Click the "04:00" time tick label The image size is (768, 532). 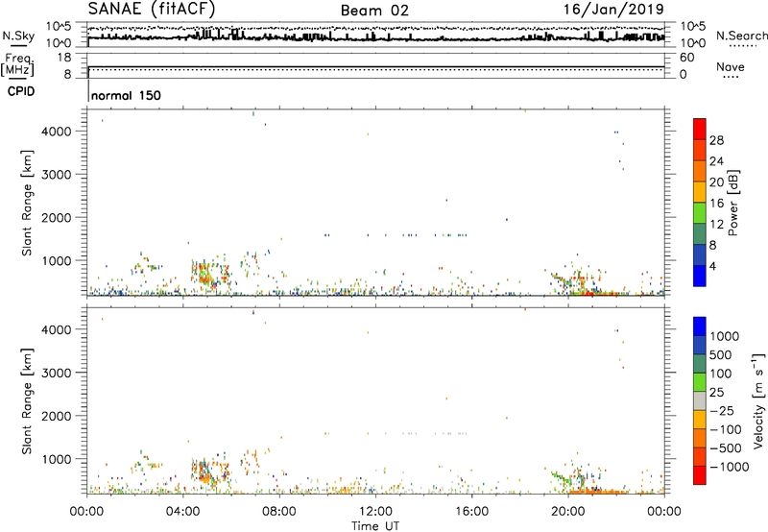(182, 512)
